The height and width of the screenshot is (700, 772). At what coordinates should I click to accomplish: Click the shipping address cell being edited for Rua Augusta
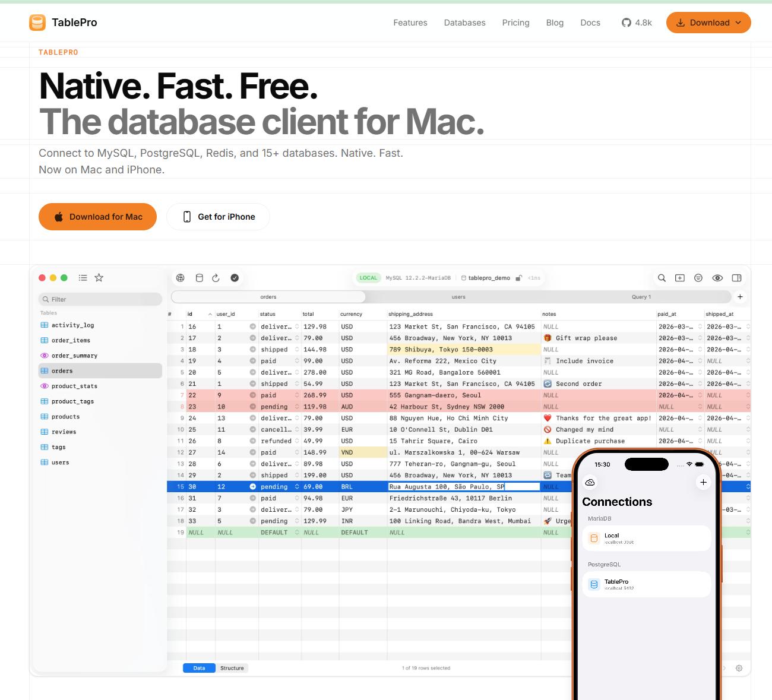pyautogui.click(x=464, y=487)
